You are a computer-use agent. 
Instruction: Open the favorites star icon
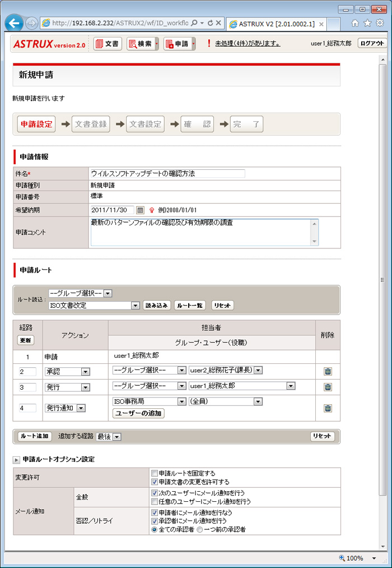tap(367, 23)
